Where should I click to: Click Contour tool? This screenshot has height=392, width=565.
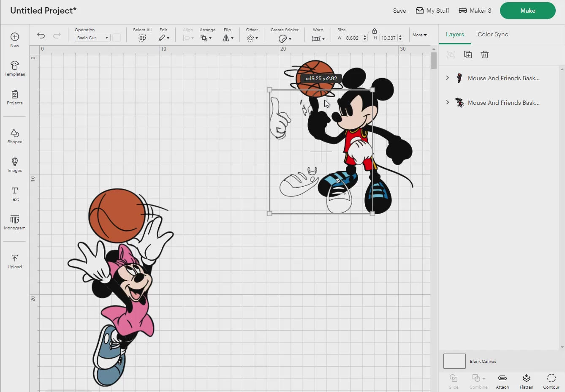coord(551,381)
